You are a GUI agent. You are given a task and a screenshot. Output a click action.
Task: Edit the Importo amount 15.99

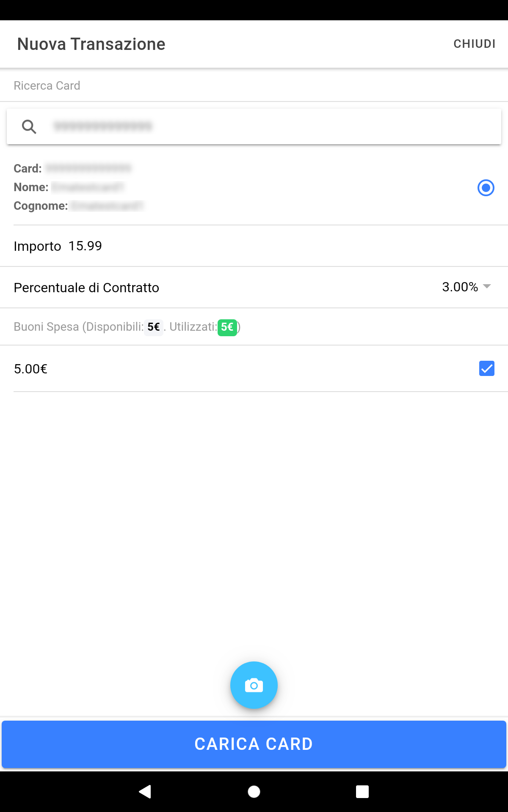pos(86,246)
